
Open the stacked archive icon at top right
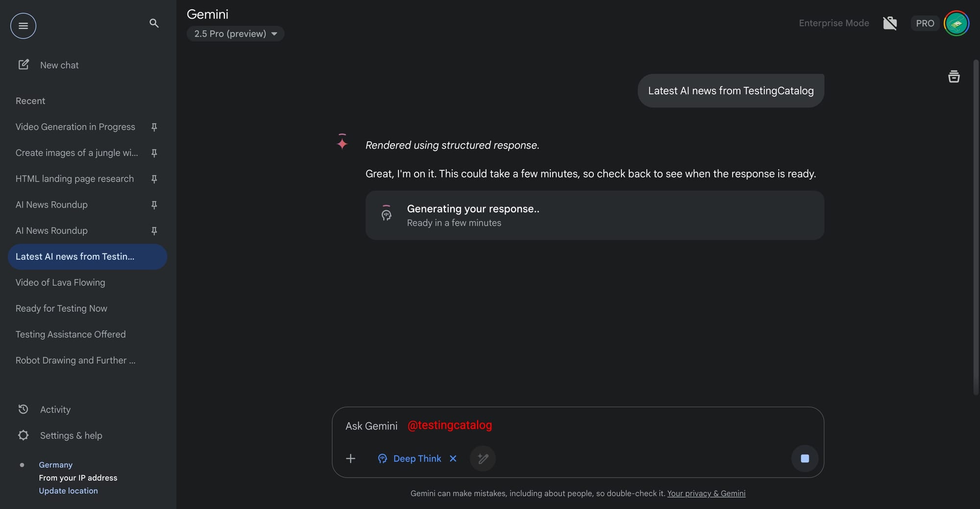pos(954,76)
